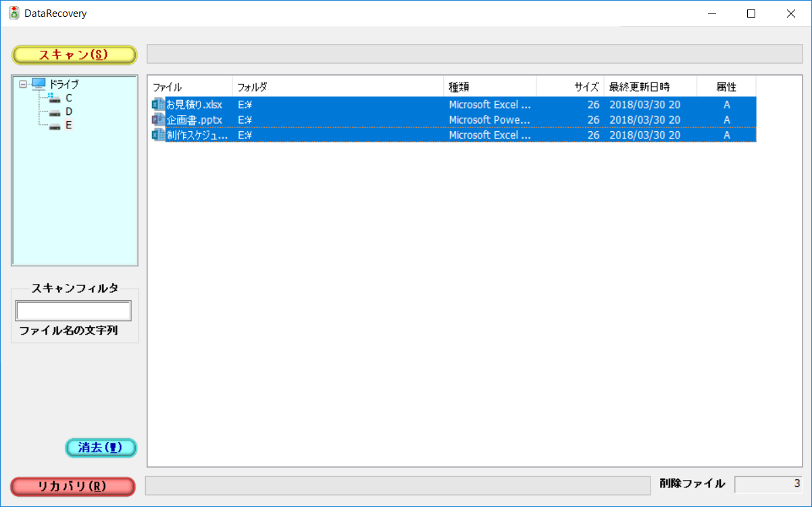Sort by the サイズ column header
This screenshot has height=507, width=812.
point(570,87)
